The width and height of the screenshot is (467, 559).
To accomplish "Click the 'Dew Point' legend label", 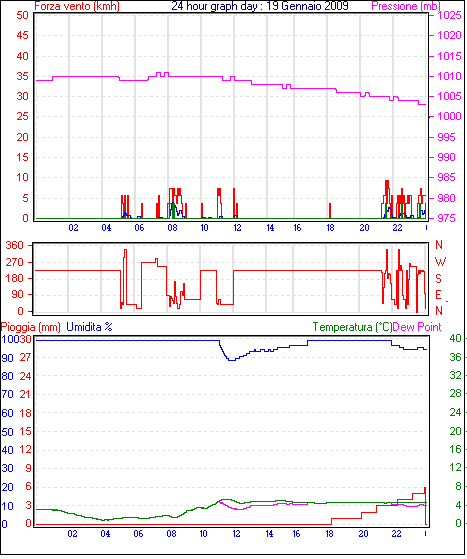I will click(x=417, y=327).
